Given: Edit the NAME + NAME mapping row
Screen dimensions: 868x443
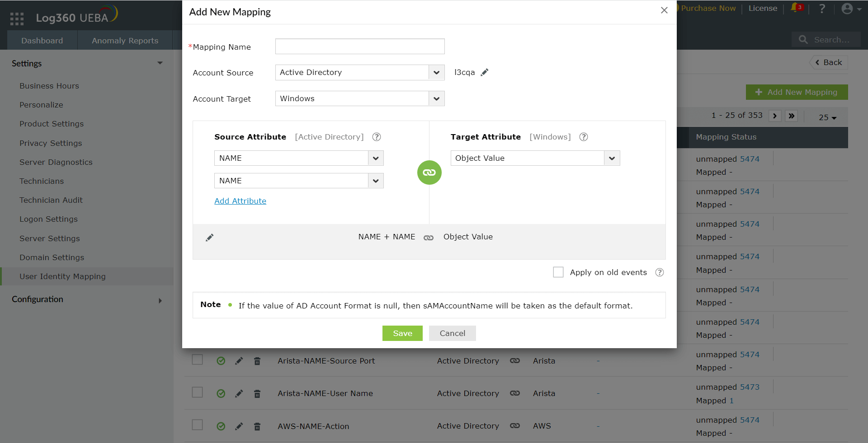Looking at the screenshot, I should tap(209, 237).
